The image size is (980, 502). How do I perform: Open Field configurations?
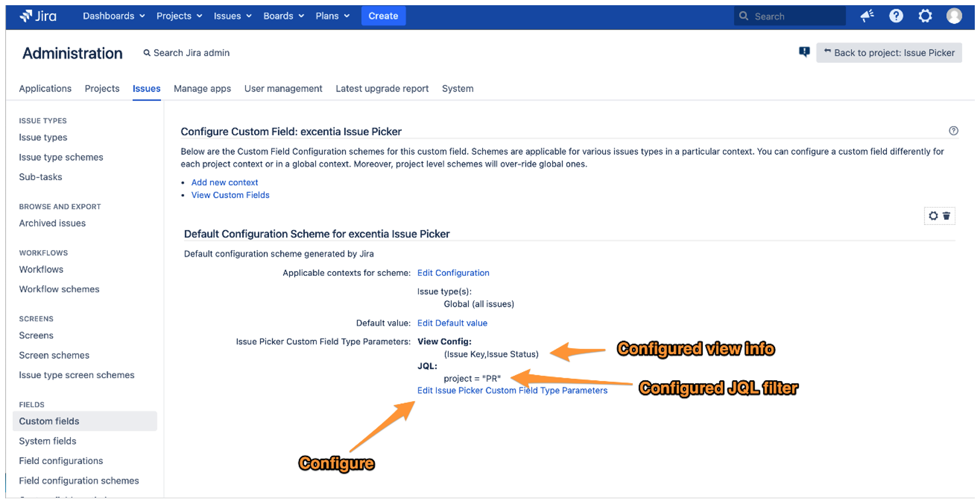(x=61, y=461)
